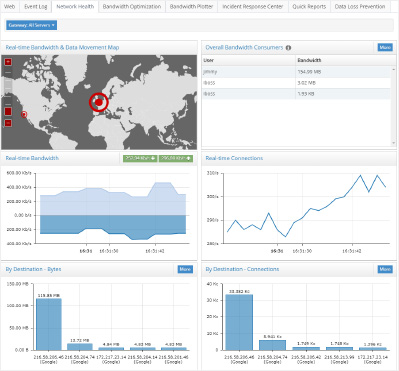
Task: Click the Real-time Bandwidth panel title
Action: point(32,158)
